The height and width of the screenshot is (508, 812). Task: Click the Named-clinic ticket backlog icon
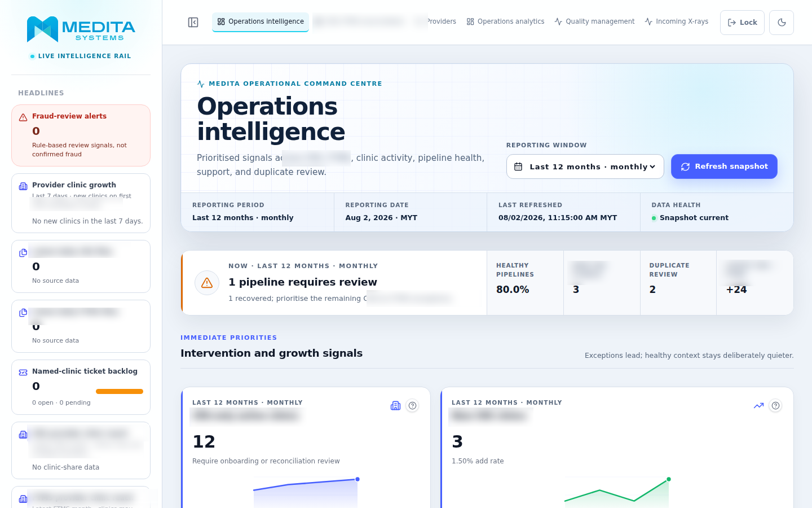(23, 373)
